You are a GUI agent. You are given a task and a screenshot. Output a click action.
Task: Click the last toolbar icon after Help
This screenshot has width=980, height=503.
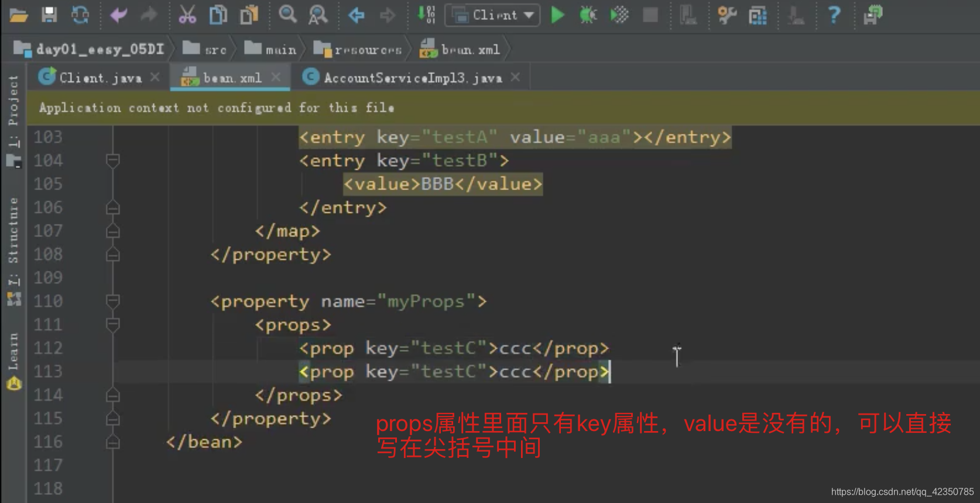(872, 15)
